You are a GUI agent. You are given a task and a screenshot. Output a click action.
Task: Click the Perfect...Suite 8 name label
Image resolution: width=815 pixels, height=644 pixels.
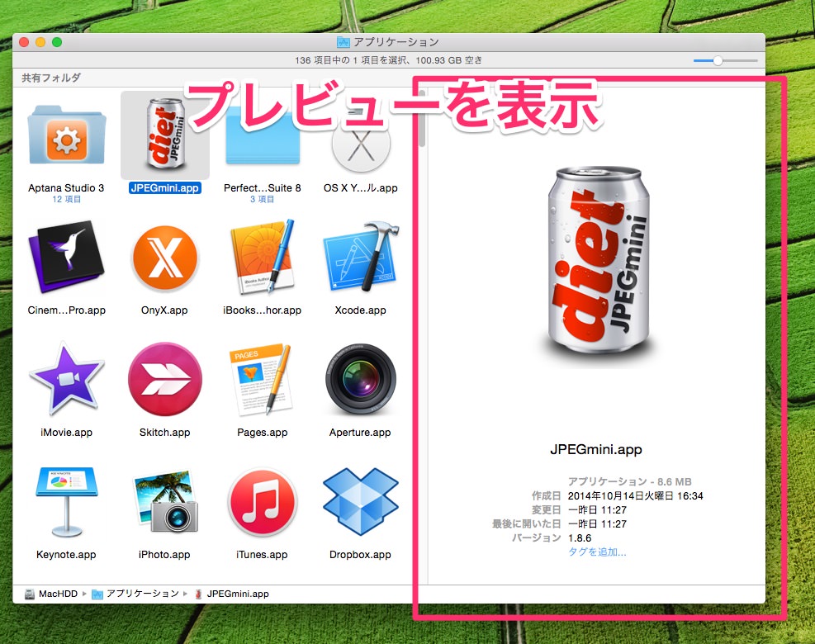click(262, 187)
